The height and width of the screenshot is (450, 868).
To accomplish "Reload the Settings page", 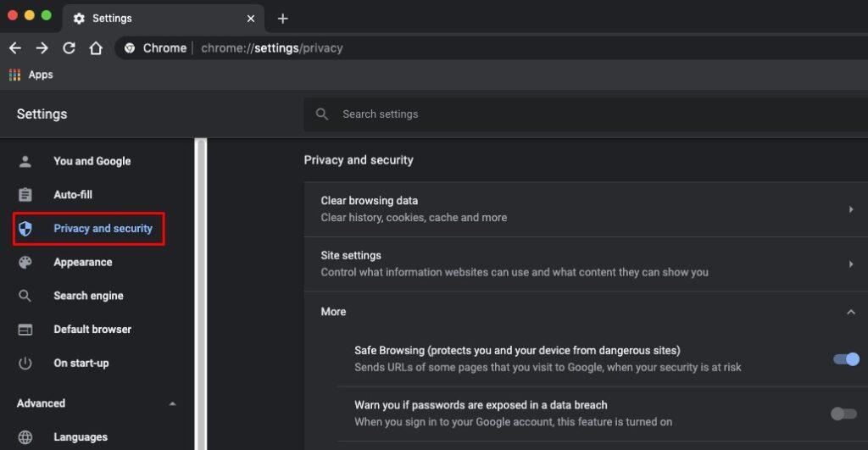I will point(69,48).
